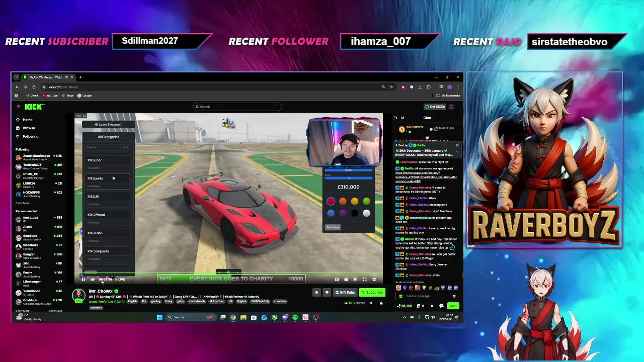Viewport: 644px width, 362px height.
Task: Open the Chrome three-dot menu
Action: [458, 87]
